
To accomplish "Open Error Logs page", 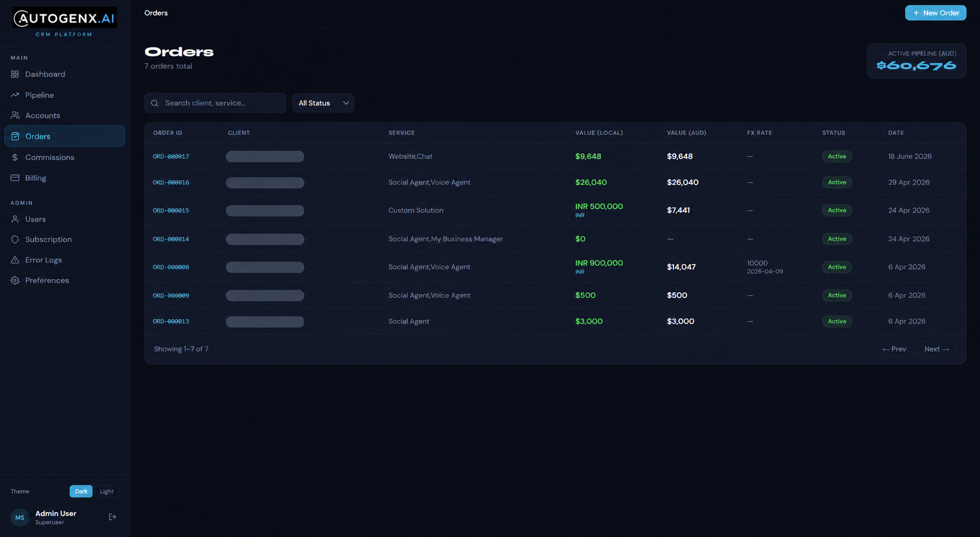I will (65, 260).
